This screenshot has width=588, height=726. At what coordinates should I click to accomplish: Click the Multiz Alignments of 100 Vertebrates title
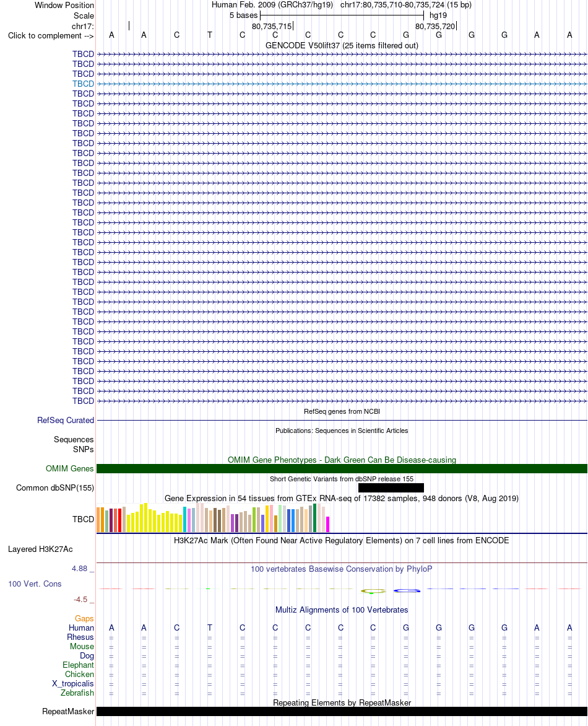342,610
